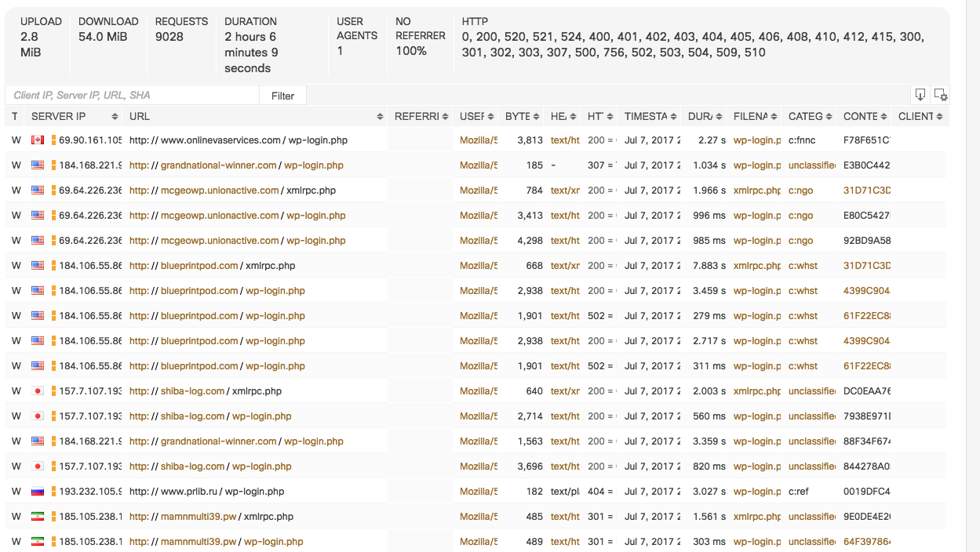Click the Canada flag beside 69.90.161.105
The height and width of the screenshot is (552, 980).
(37, 140)
